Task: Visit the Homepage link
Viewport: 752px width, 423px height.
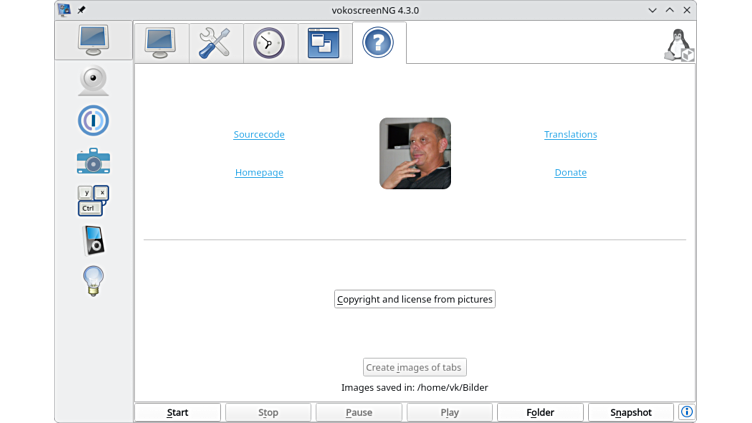Action: click(x=259, y=173)
